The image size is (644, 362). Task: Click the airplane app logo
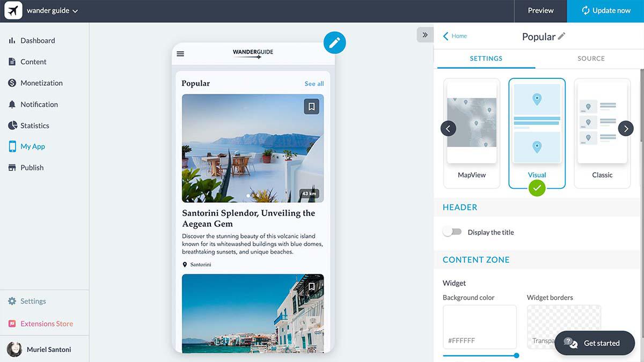click(13, 11)
